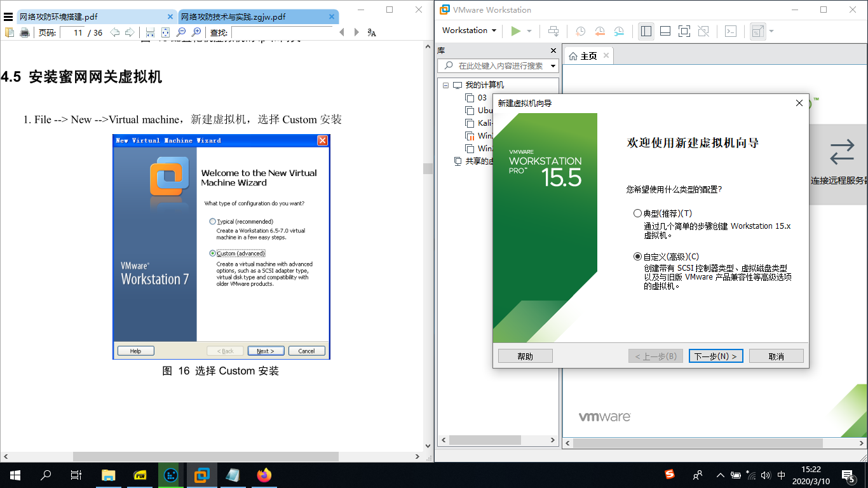The height and width of the screenshot is (488, 868).
Task: Click 下一步(N) in the wizard
Action: pos(715,356)
